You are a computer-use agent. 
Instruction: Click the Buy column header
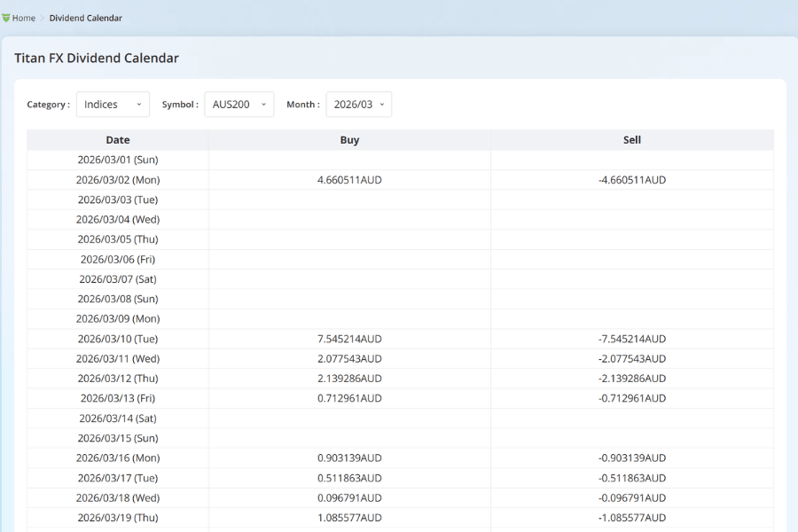tap(349, 140)
